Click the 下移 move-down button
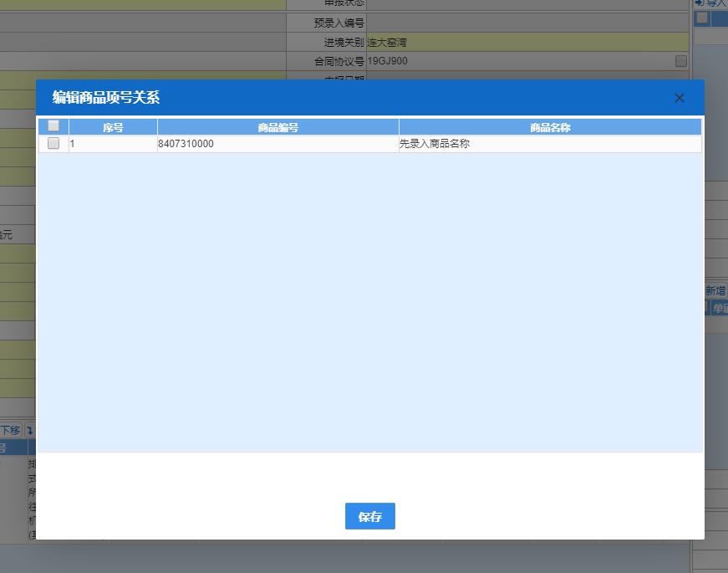 pyautogui.click(x=9, y=429)
